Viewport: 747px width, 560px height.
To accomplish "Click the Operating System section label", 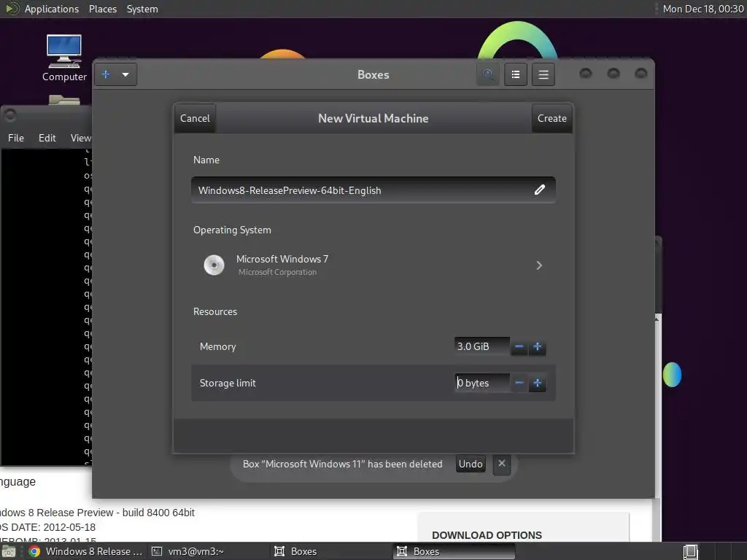I will (232, 230).
